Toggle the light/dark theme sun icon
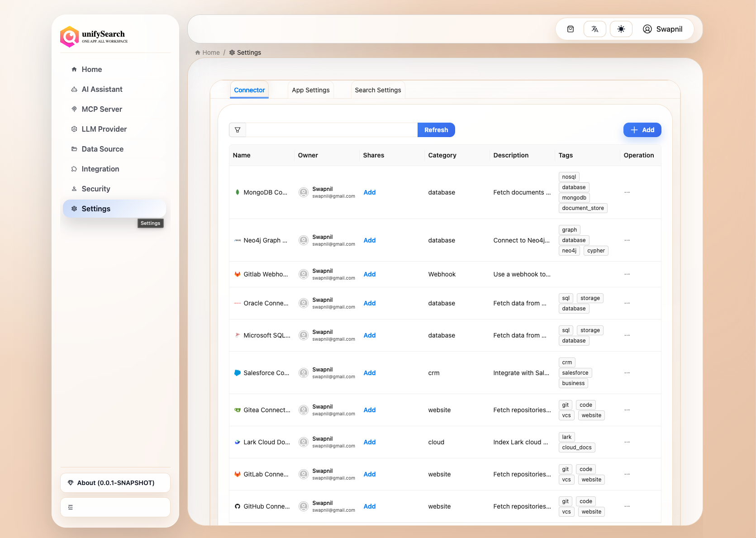The height and width of the screenshot is (538, 756). [x=621, y=29]
